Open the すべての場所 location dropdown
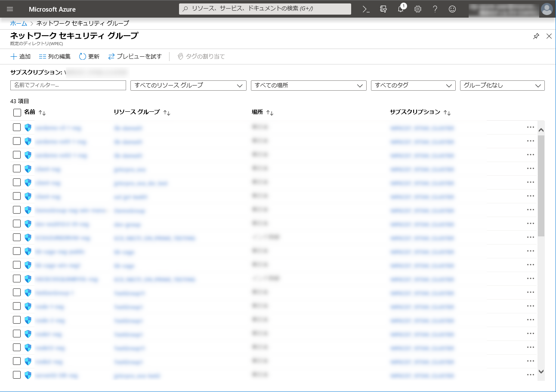Image resolution: width=556 pixels, height=392 pixels. tap(308, 86)
